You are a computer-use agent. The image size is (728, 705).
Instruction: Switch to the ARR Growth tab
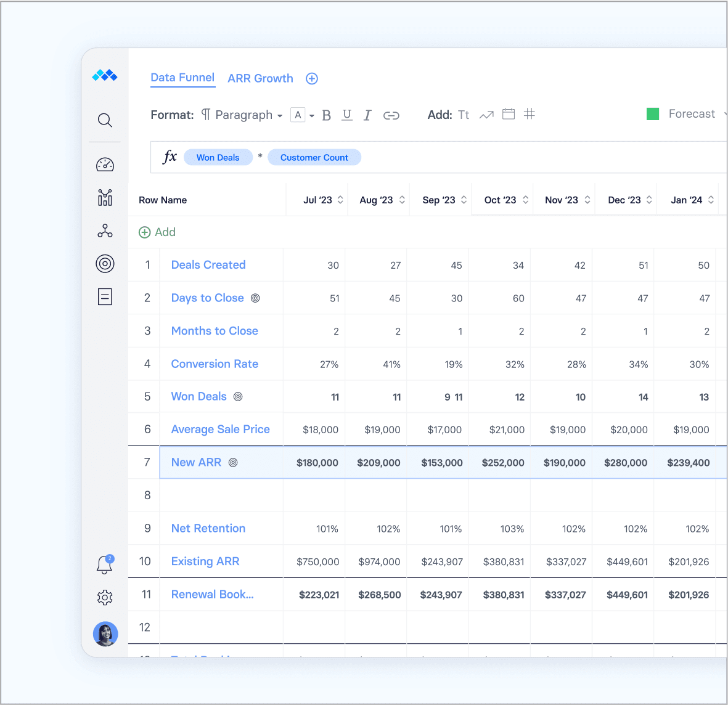click(261, 78)
